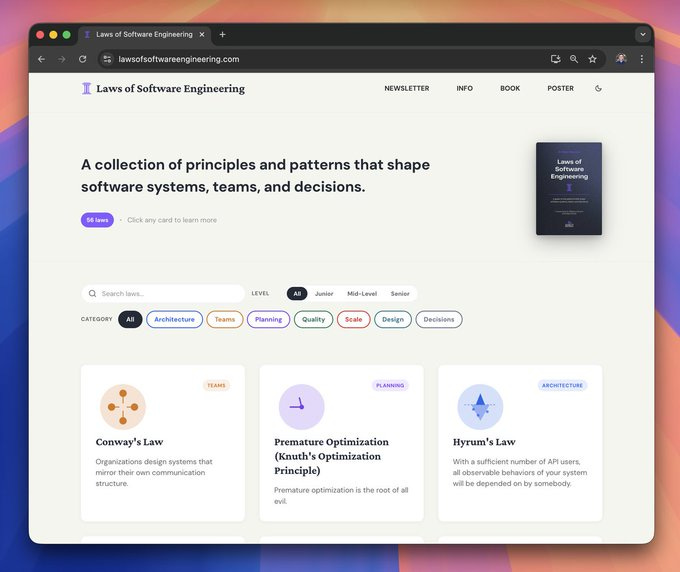Open the NEWSLETTER nav link
Screen dimensions: 680x572
[407, 88]
